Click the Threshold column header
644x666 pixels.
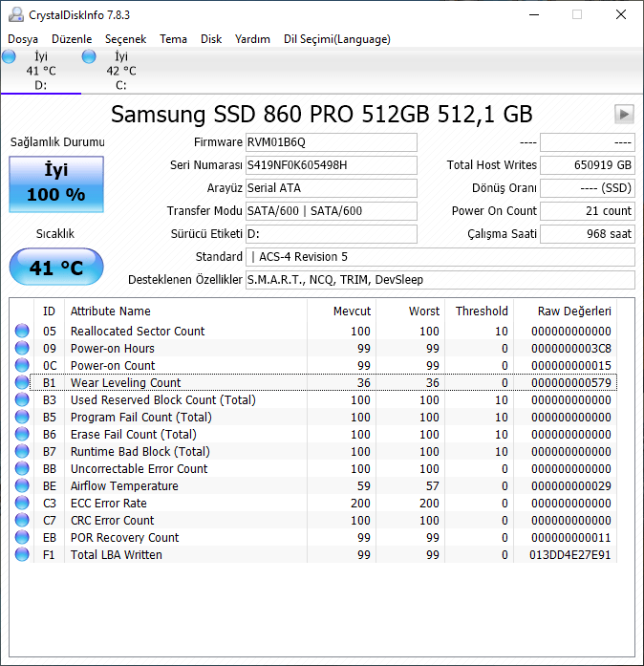coord(479,312)
